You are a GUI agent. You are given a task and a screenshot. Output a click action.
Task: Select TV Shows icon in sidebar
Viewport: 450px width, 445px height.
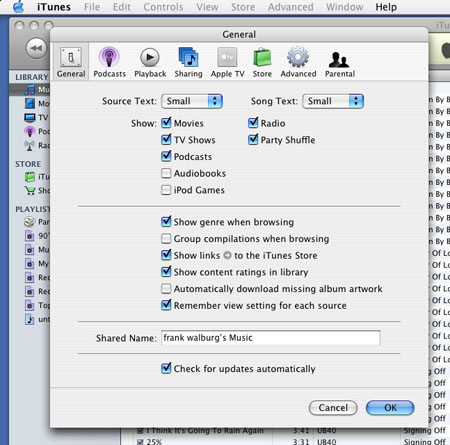pos(29,117)
